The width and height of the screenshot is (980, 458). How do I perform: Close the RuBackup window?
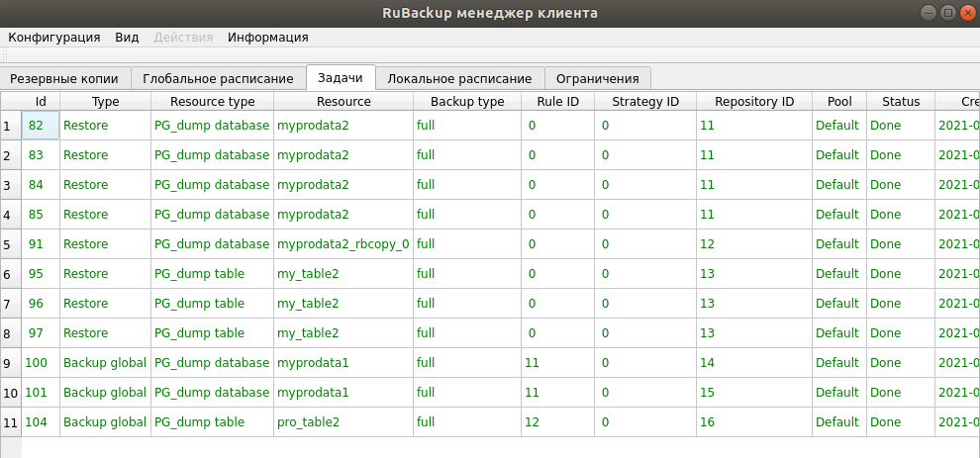point(967,13)
